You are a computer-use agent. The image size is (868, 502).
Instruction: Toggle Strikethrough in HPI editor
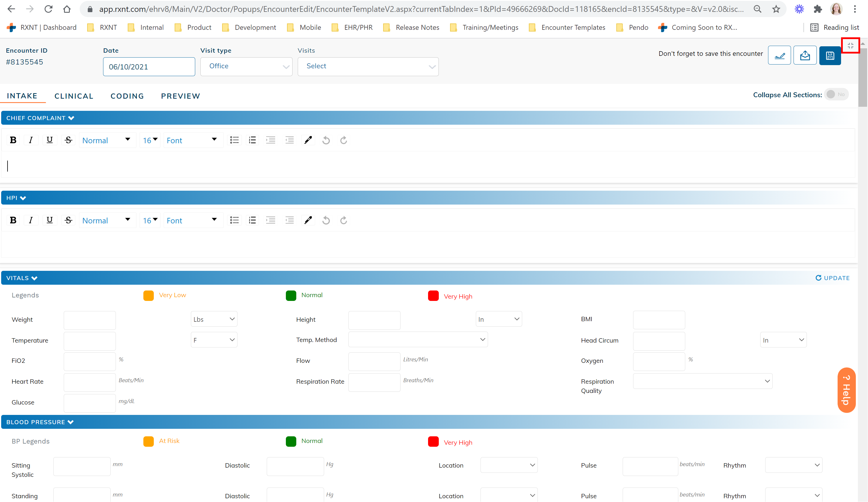click(68, 220)
